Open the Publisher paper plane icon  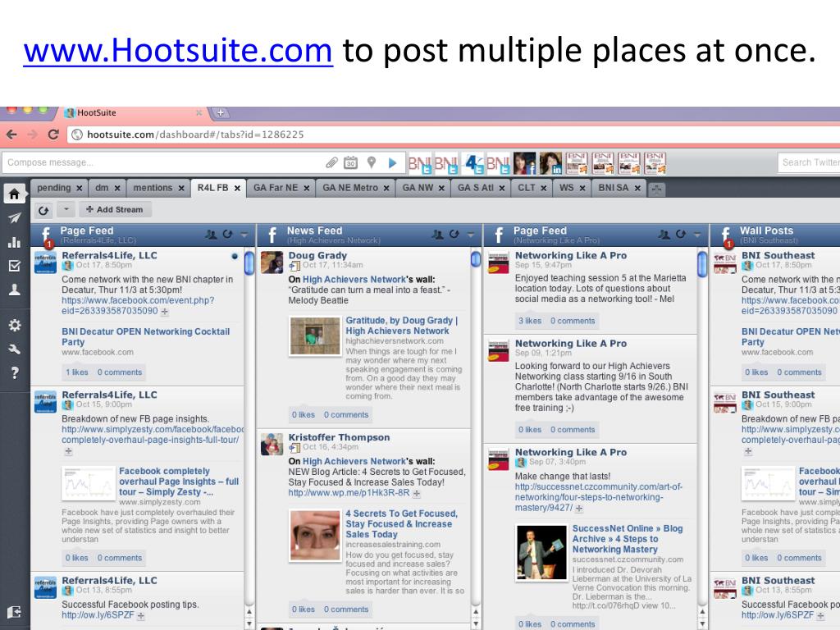15,218
